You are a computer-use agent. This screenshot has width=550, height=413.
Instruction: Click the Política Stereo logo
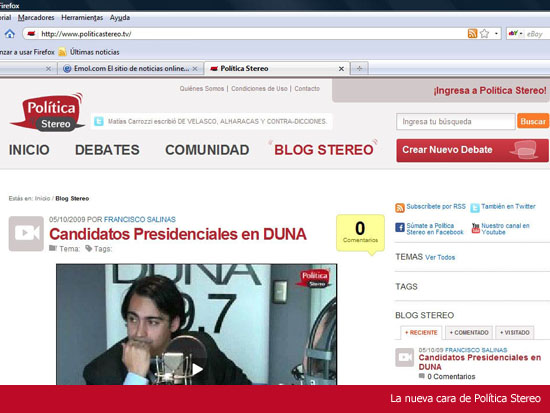pos(48,113)
